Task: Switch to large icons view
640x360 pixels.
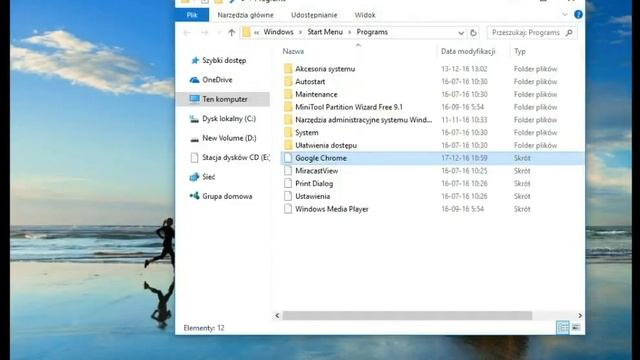Action: 576,327
